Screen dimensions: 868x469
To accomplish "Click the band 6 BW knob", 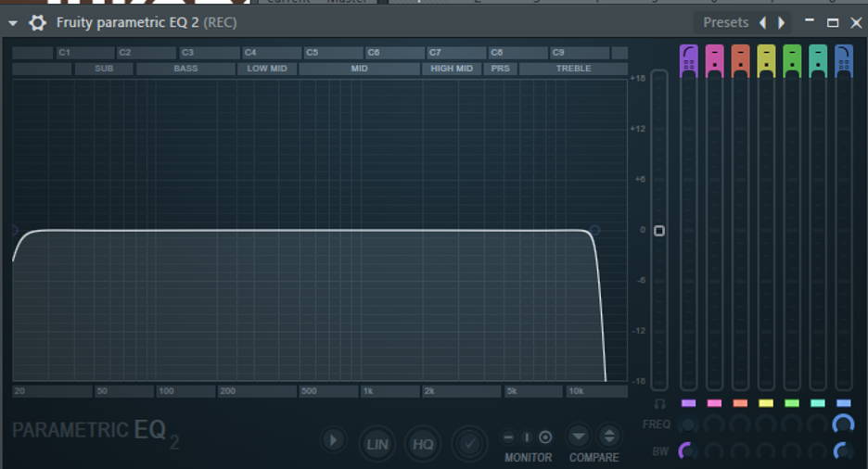I will [x=818, y=451].
